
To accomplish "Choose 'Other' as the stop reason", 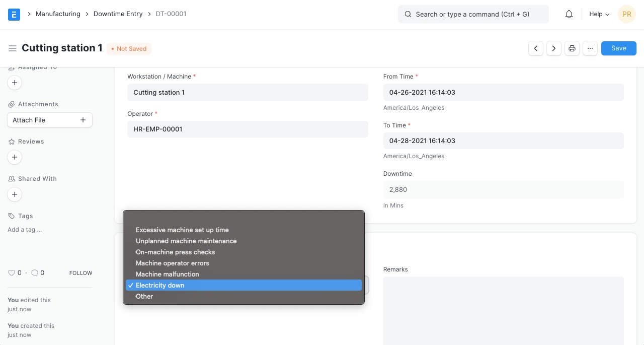I will (144, 296).
